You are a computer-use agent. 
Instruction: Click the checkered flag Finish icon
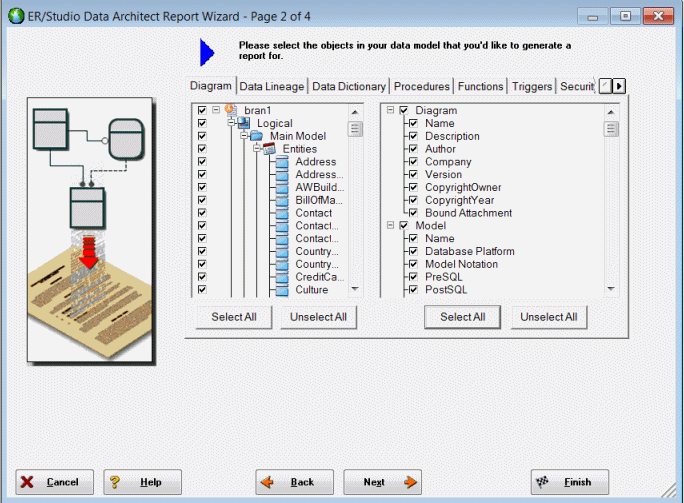pyautogui.click(x=542, y=482)
